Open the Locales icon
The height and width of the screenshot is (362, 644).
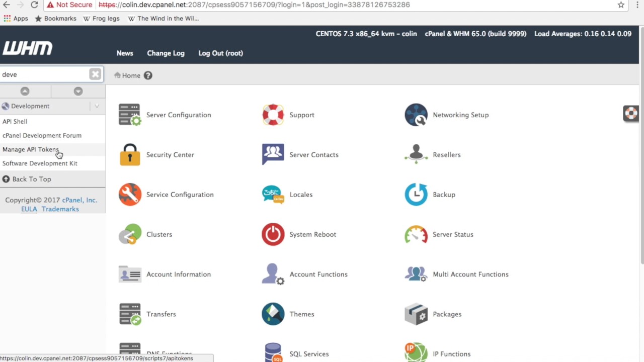273,195
